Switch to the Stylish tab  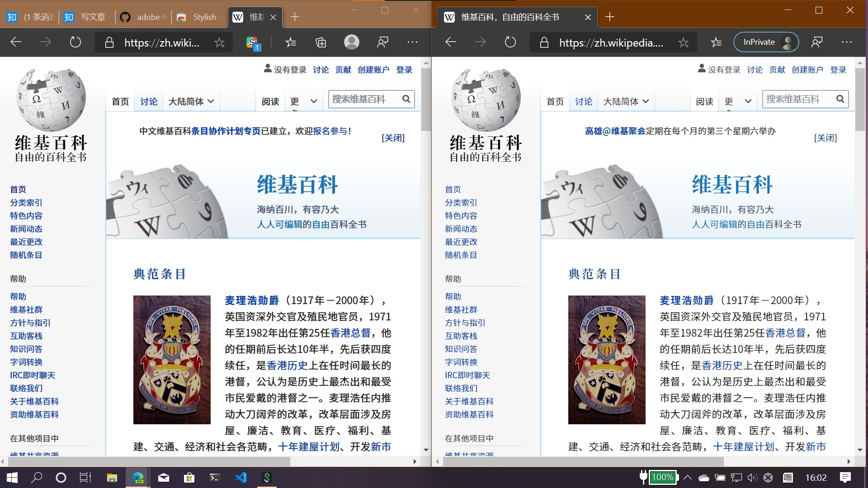tap(200, 17)
